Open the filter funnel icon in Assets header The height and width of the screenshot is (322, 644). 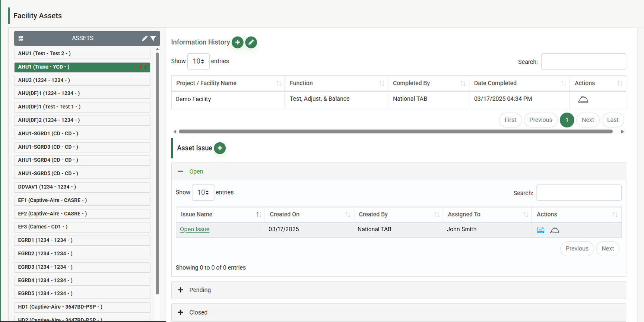153,38
